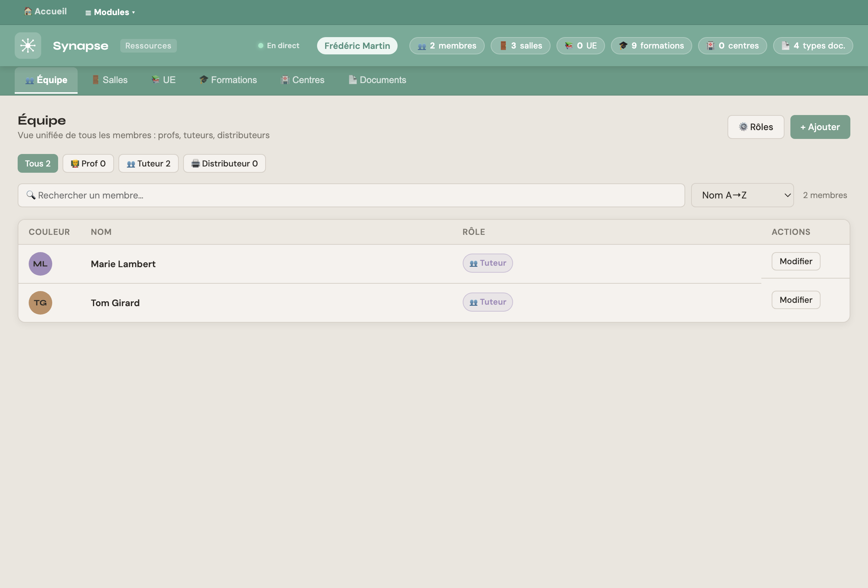Screen dimensions: 868x588
Task: Switch to the Salles tab
Action: tap(110, 80)
